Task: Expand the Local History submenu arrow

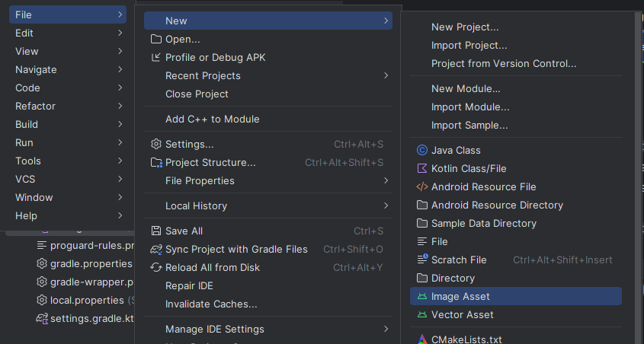Action: (x=386, y=205)
